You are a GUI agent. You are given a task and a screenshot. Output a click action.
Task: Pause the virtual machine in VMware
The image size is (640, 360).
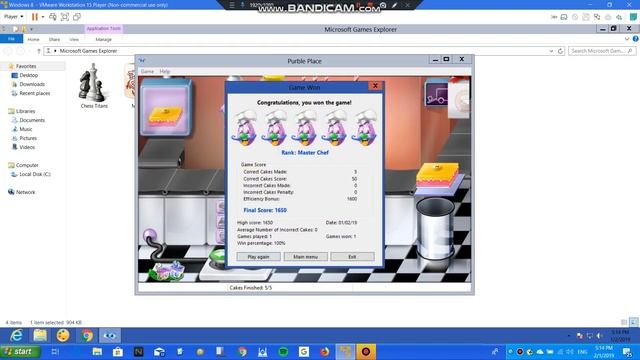pyautogui.click(x=35, y=17)
